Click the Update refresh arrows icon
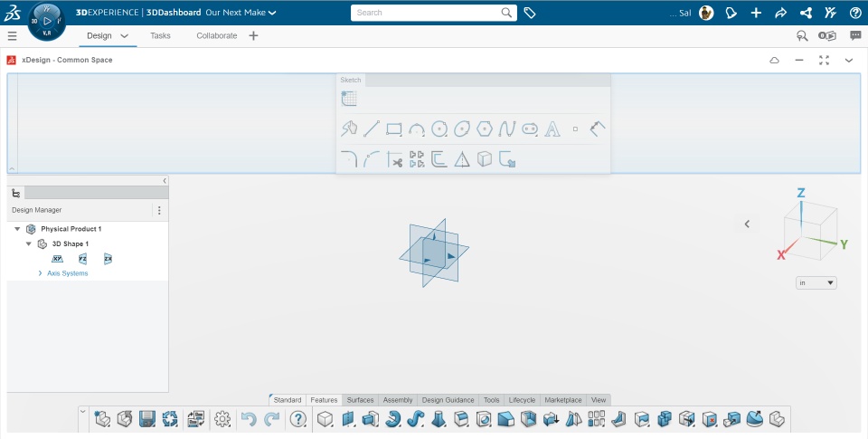The image size is (868, 439). click(170, 419)
